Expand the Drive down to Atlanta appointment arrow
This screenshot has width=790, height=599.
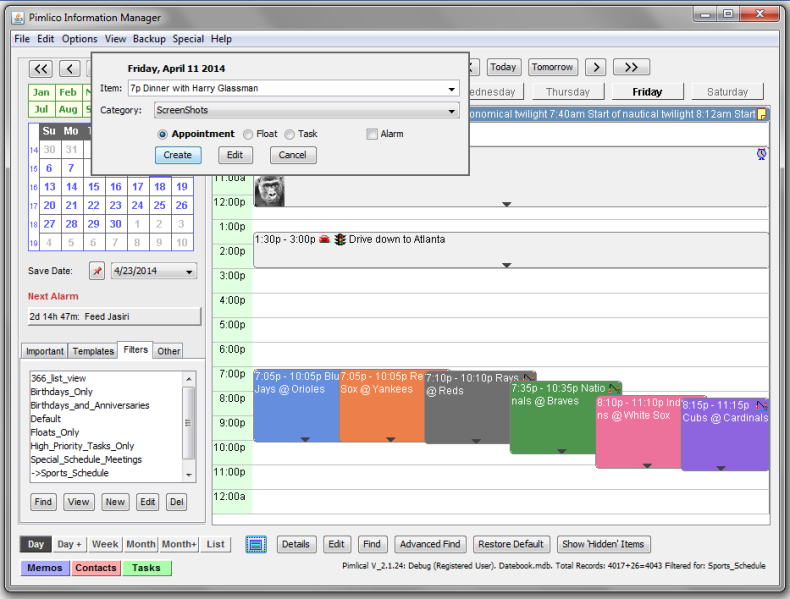pos(507,265)
